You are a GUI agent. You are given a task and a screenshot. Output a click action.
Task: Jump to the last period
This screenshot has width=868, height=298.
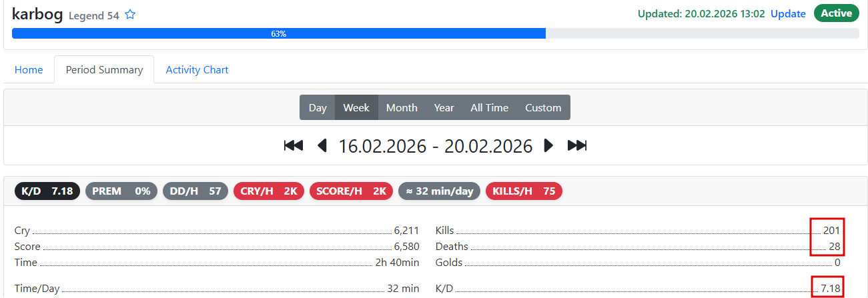tap(577, 145)
